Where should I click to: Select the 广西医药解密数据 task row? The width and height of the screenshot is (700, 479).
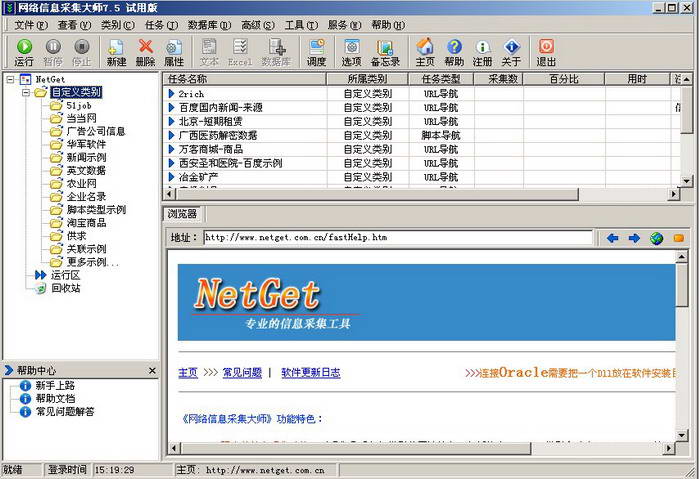pos(421,135)
